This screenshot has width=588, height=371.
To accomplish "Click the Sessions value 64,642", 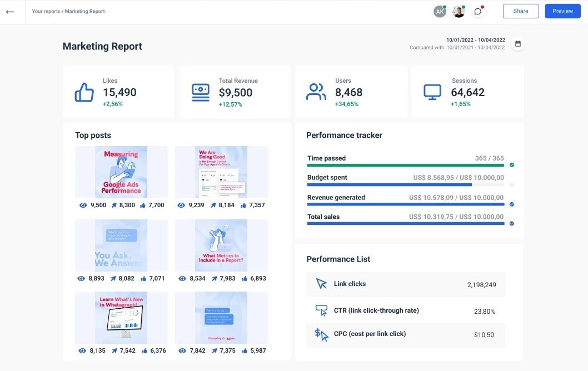I will (x=467, y=92).
